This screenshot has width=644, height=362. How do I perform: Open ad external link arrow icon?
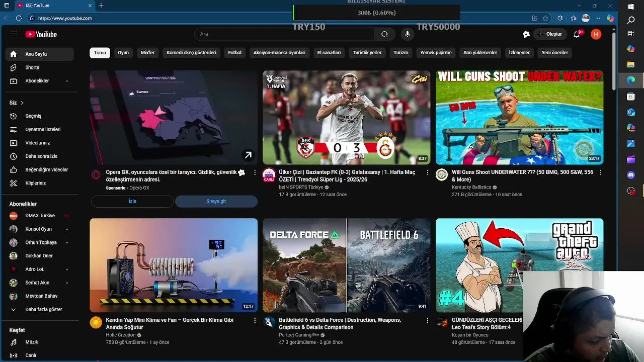[x=248, y=155]
